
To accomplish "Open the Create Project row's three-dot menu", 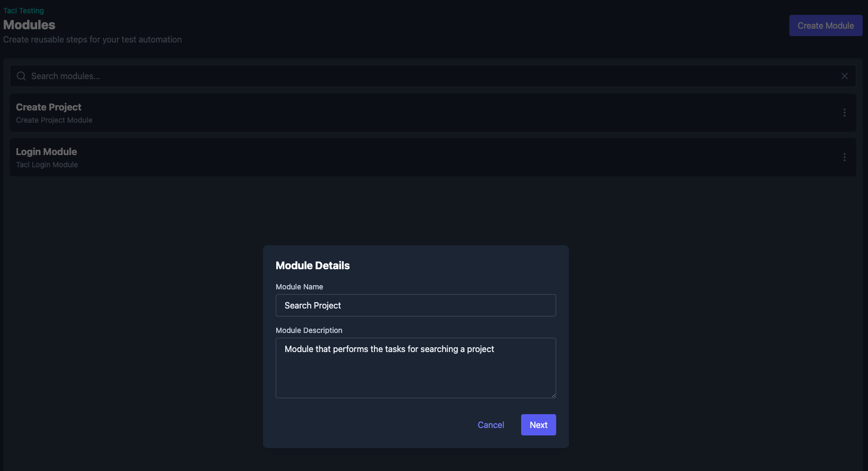I will click(844, 113).
